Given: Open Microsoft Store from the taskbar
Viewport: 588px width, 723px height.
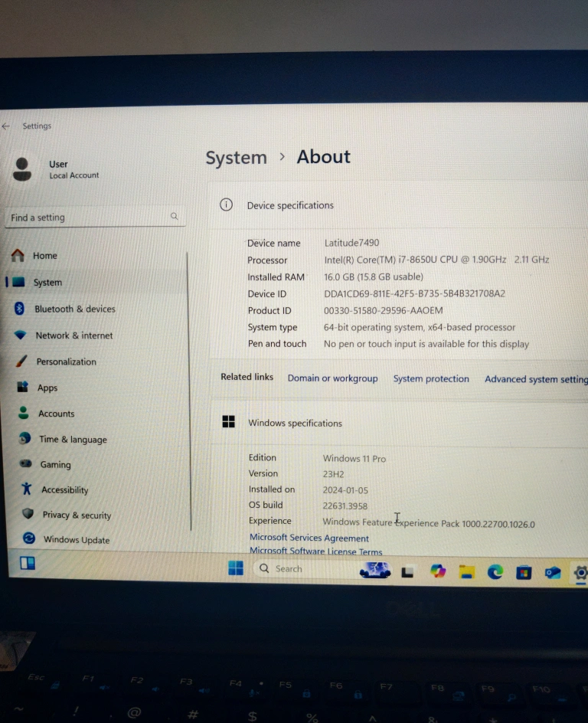Looking at the screenshot, I should pyautogui.click(x=524, y=573).
